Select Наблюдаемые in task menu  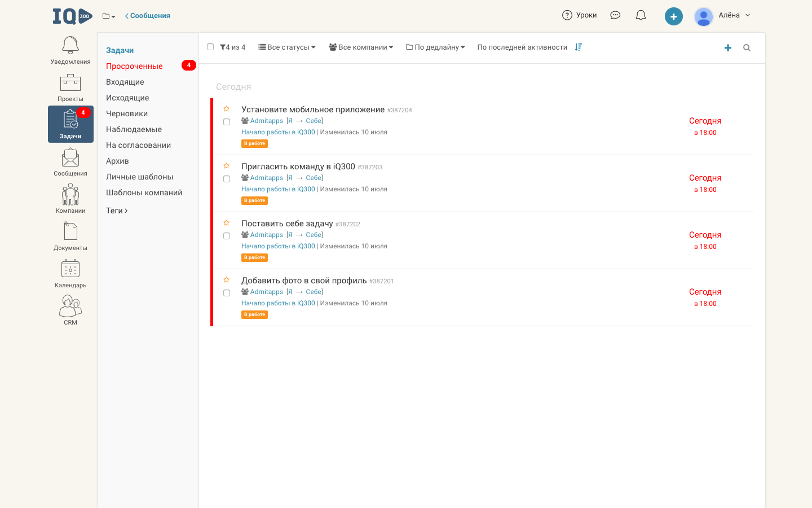tap(134, 129)
